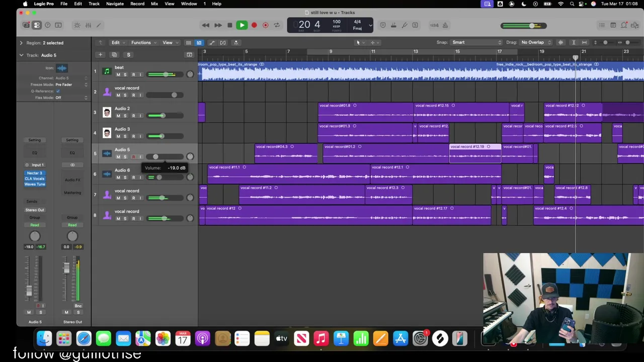Open the tracks area View dropdown

(x=170, y=43)
